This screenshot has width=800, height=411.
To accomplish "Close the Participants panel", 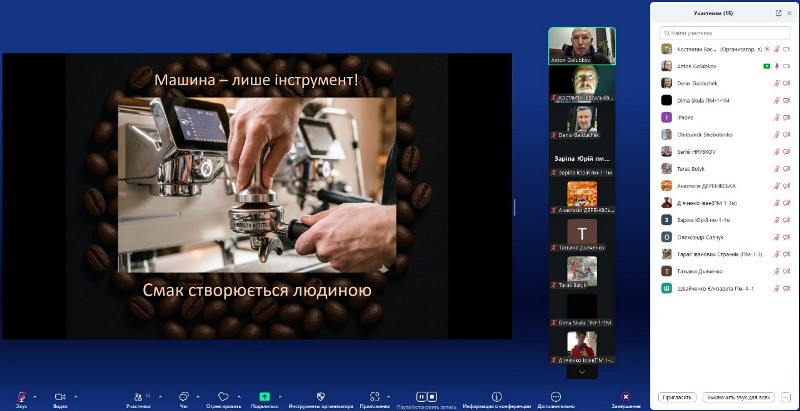I will click(x=790, y=13).
